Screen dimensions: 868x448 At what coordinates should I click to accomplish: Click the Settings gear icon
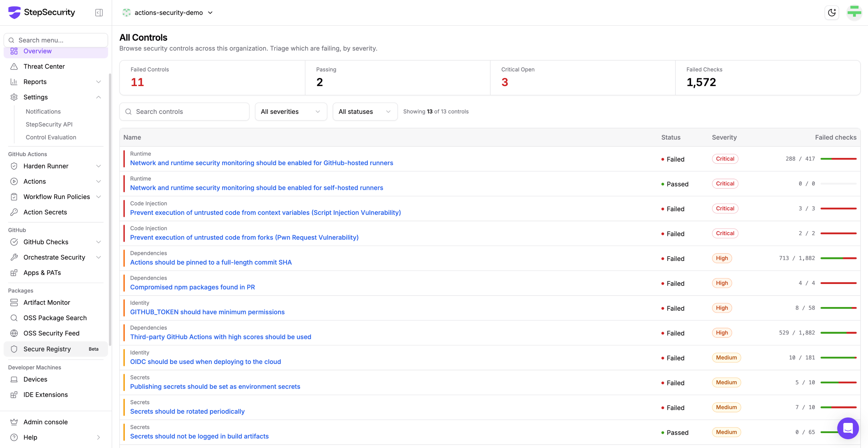pyautogui.click(x=14, y=97)
